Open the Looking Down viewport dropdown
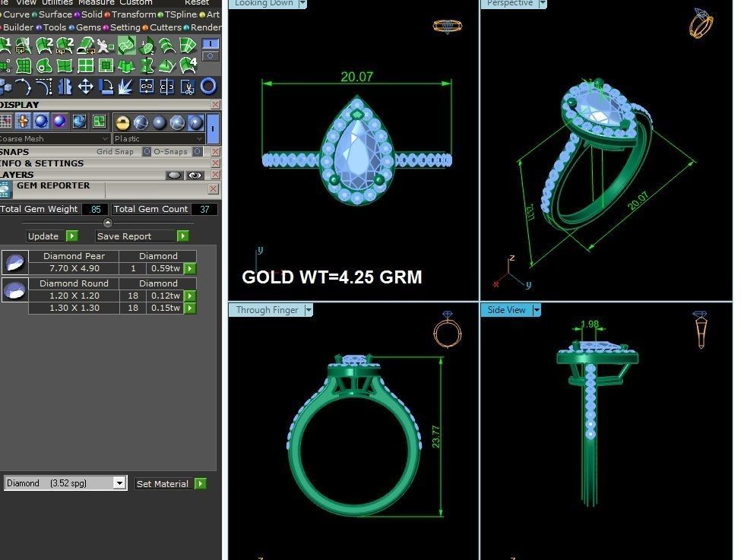 pos(302,3)
